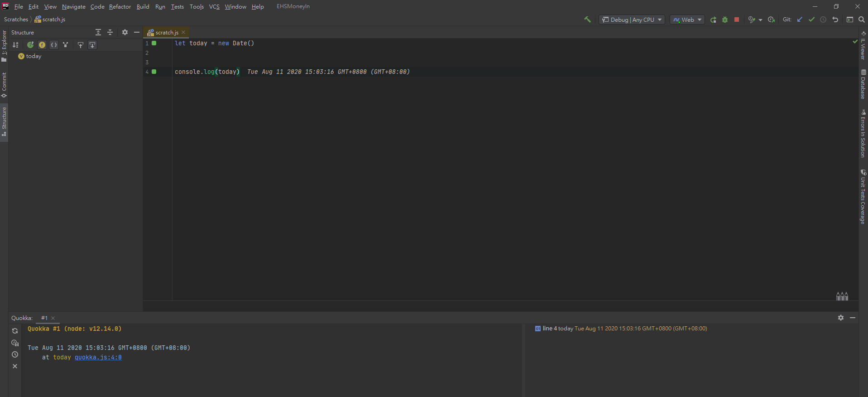Toggle Autoscroll to Source in Structure

coord(81,45)
